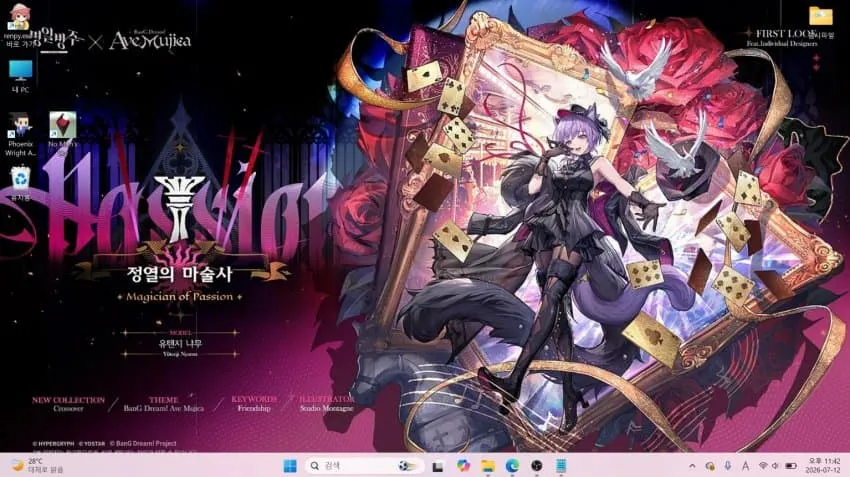Viewport: 850px width, 477px height.
Task: Open the Recycle Bin desktop icon
Action: pos(20,184)
